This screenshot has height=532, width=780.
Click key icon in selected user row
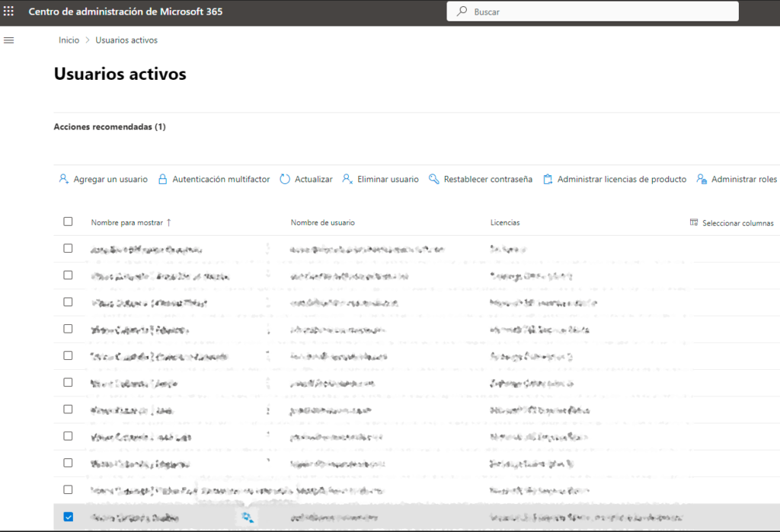click(248, 518)
